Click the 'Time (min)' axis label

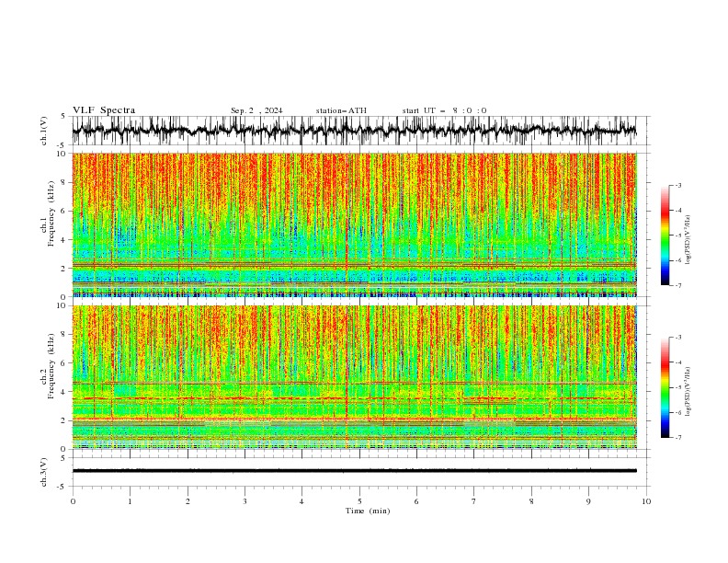coord(368,511)
